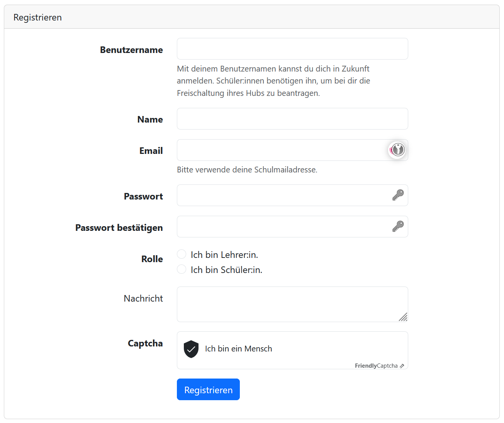The width and height of the screenshot is (504, 423).
Task: Click the Nachricht textarea resize handle
Action: [x=403, y=317]
